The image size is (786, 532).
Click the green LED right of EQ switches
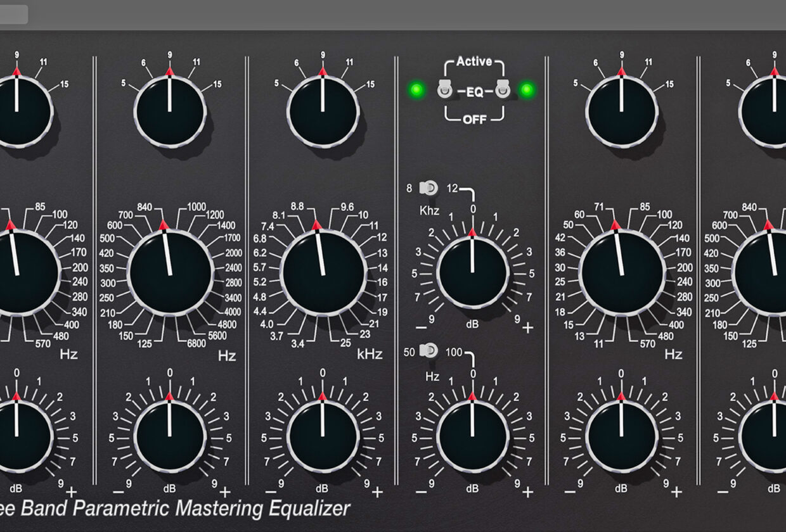[x=527, y=90]
